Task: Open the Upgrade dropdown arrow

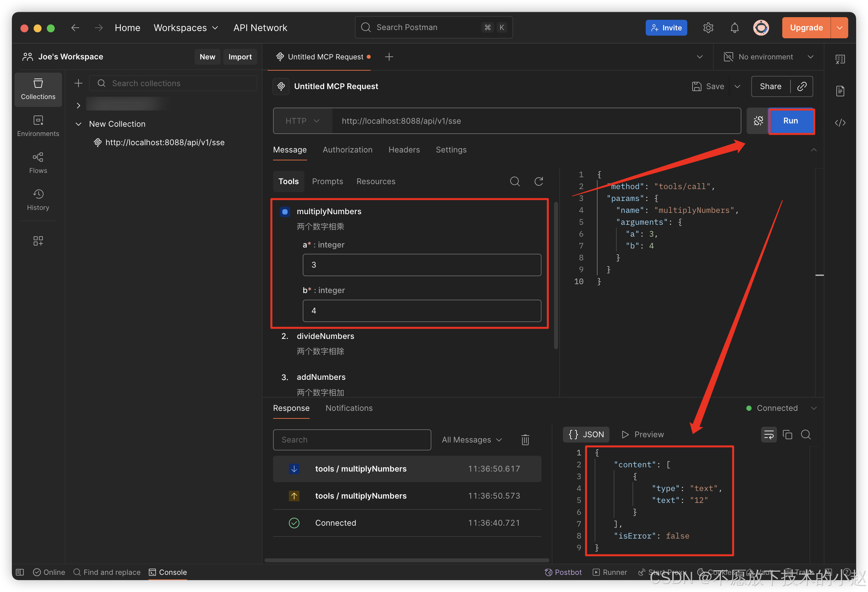Action: coord(839,28)
